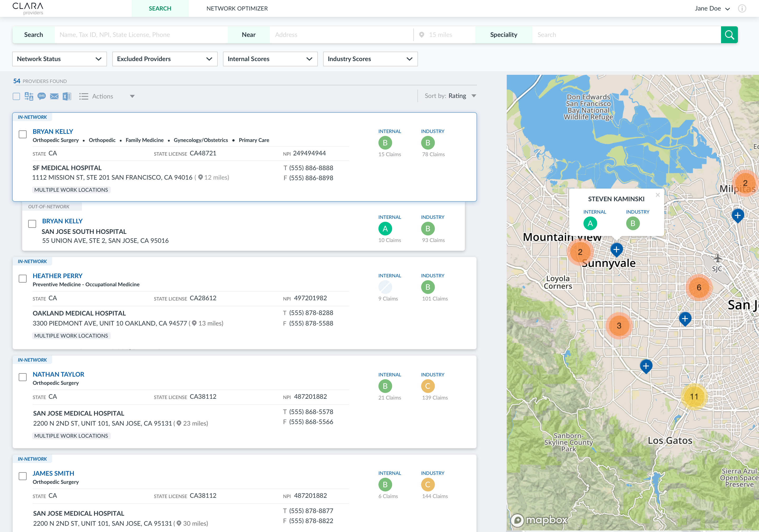Focus the Near Address input field

342,35
